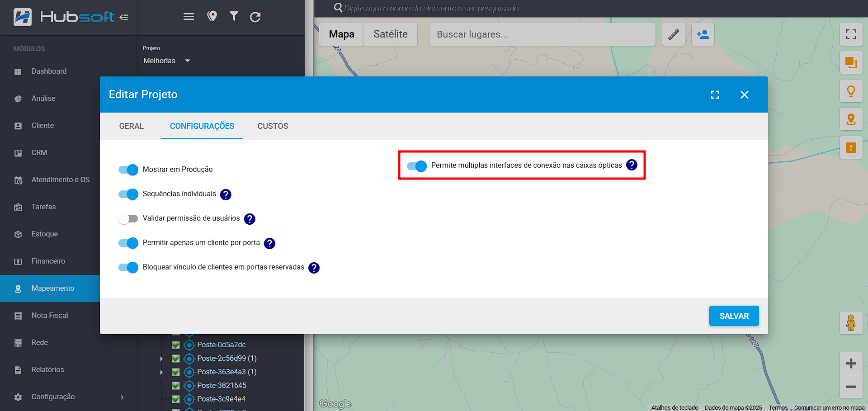Screen dimensions: 868x411
Task: Click the orange location marker icon
Action: 851,119
